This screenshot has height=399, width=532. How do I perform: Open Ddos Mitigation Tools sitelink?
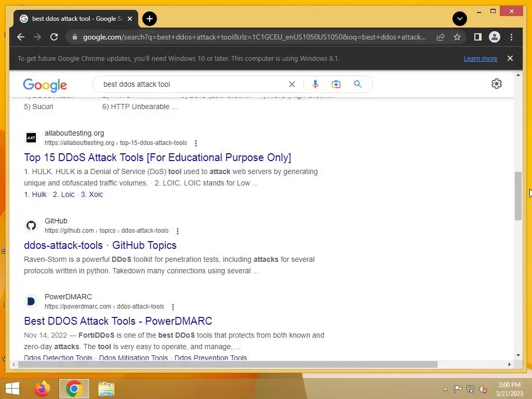point(134,357)
